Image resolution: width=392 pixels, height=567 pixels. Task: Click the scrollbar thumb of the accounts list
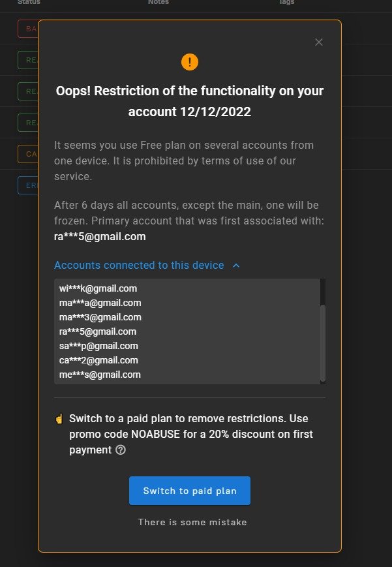point(323,343)
